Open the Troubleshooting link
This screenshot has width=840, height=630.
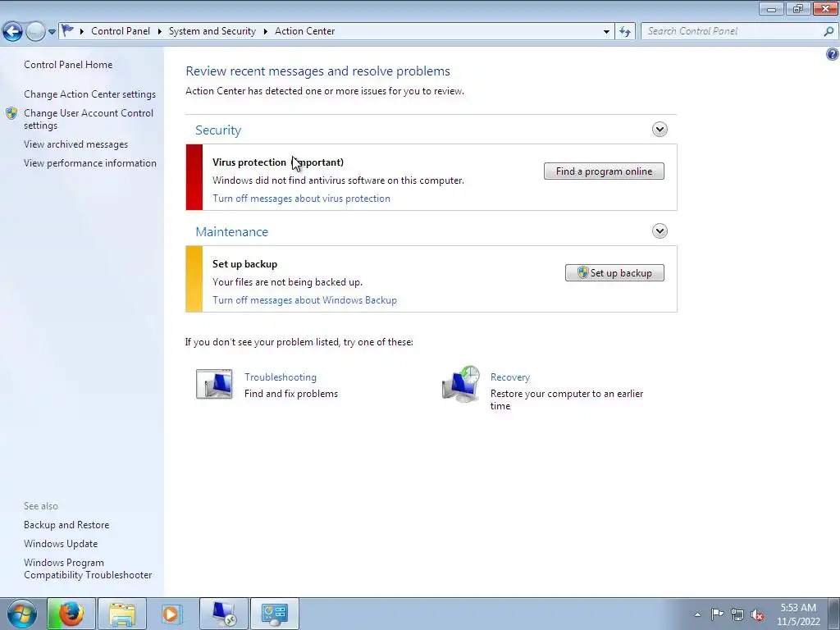(281, 377)
